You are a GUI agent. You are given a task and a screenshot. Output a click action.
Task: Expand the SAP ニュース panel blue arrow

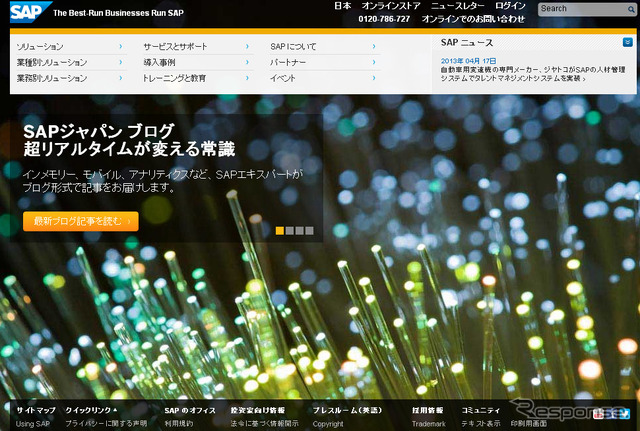[627, 42]
